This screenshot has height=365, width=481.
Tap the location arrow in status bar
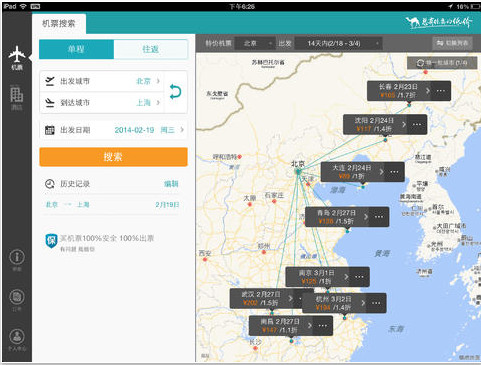(x=450, y=6)
